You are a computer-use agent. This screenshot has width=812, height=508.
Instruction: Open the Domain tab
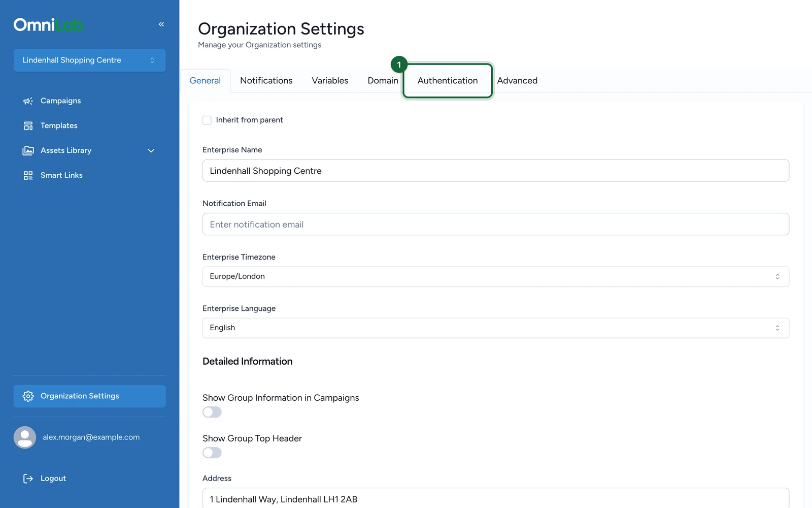coord(383,81)
